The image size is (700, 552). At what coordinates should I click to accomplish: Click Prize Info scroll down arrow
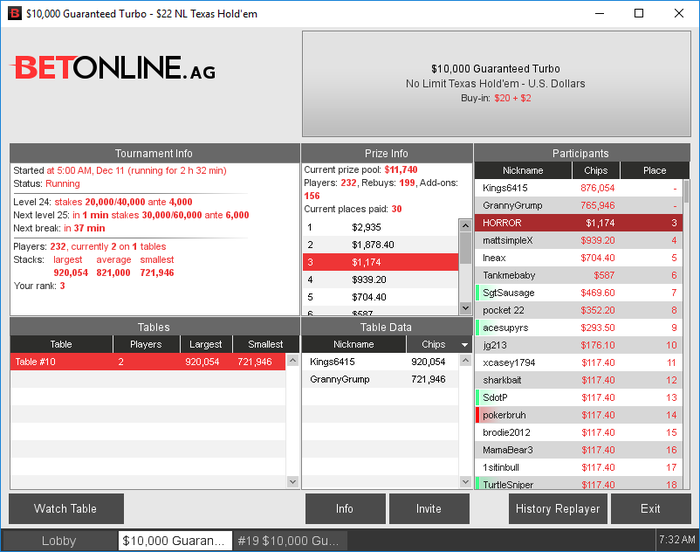coord(465,308)
